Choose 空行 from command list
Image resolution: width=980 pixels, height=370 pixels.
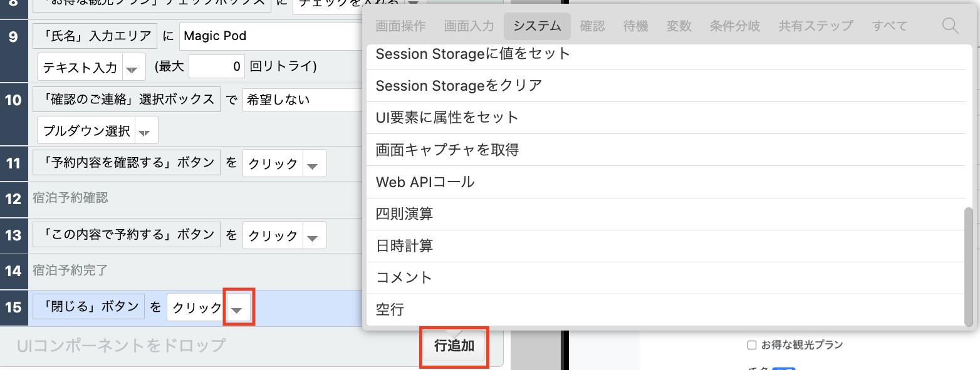[x=390, y=309]
